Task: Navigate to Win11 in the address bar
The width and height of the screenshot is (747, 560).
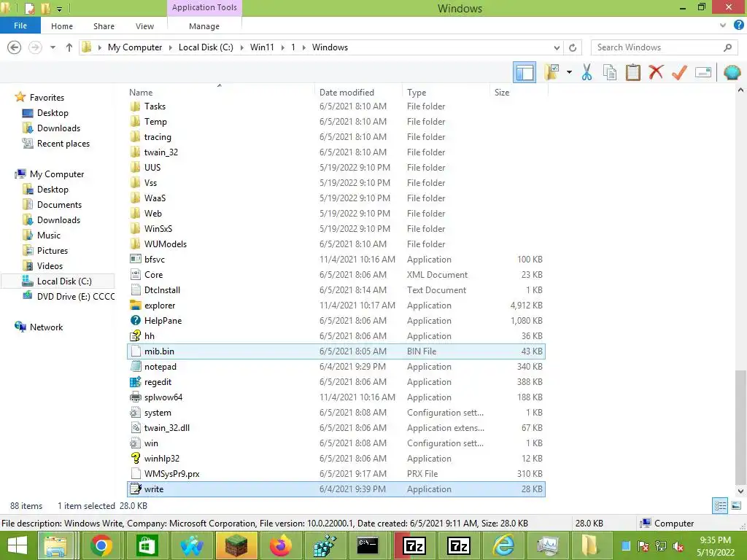Action: click(x=262, y=47)
